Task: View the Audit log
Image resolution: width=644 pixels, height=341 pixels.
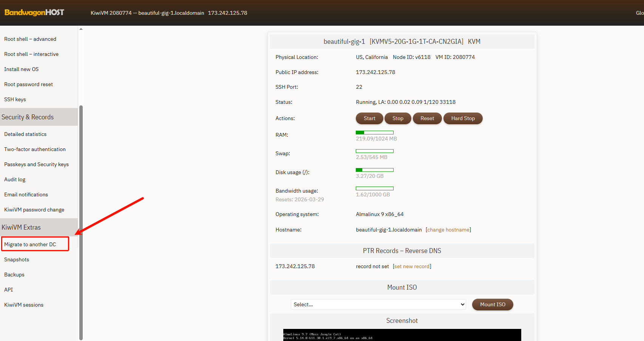Action: [x=15, y=179]
